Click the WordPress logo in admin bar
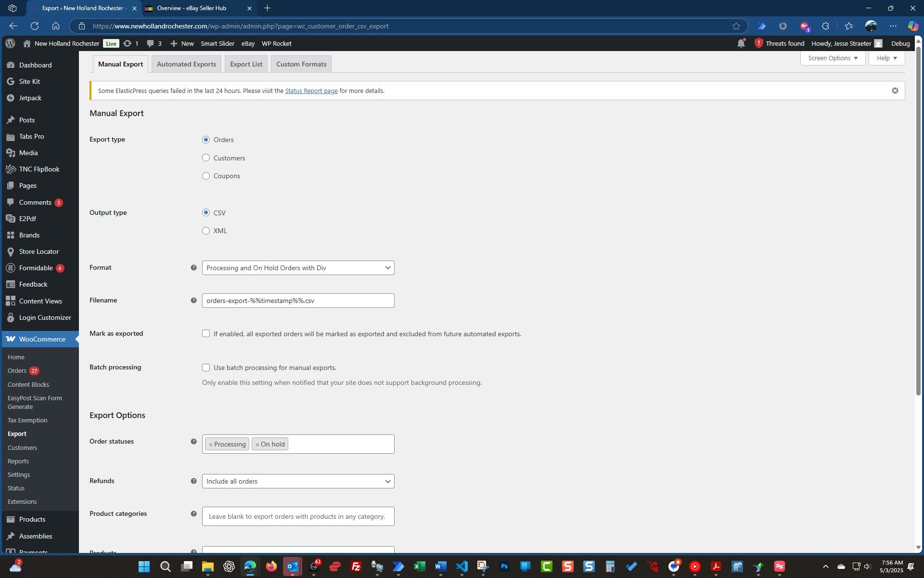Viewport: 924px width, 578px height. click(10, 43)
